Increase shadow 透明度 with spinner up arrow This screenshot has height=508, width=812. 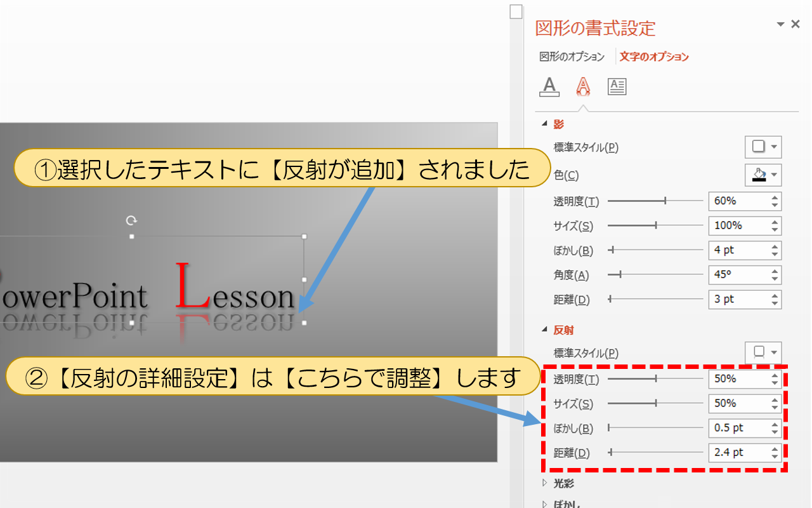[775, 197]
